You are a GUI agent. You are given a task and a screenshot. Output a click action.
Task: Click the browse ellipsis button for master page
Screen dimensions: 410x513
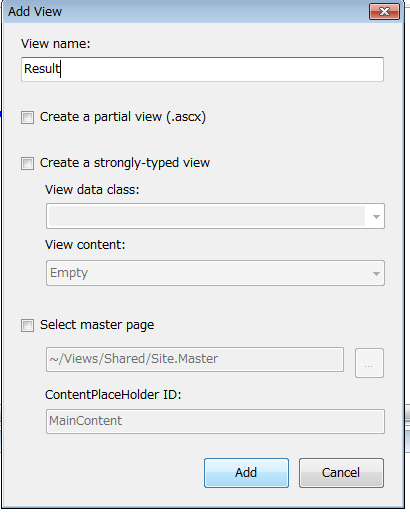[x=369, y=363]
